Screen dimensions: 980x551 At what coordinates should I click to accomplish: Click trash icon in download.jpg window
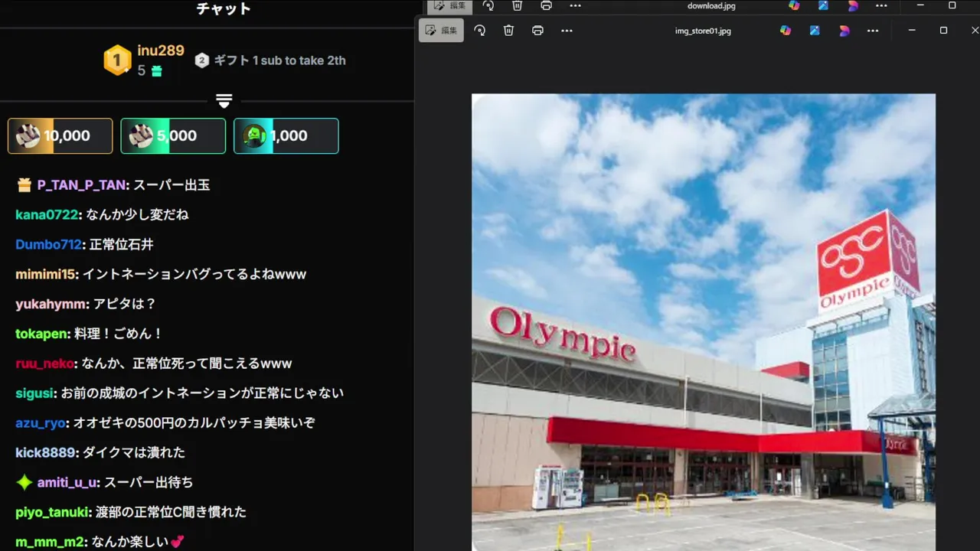[x=517, y=5]
